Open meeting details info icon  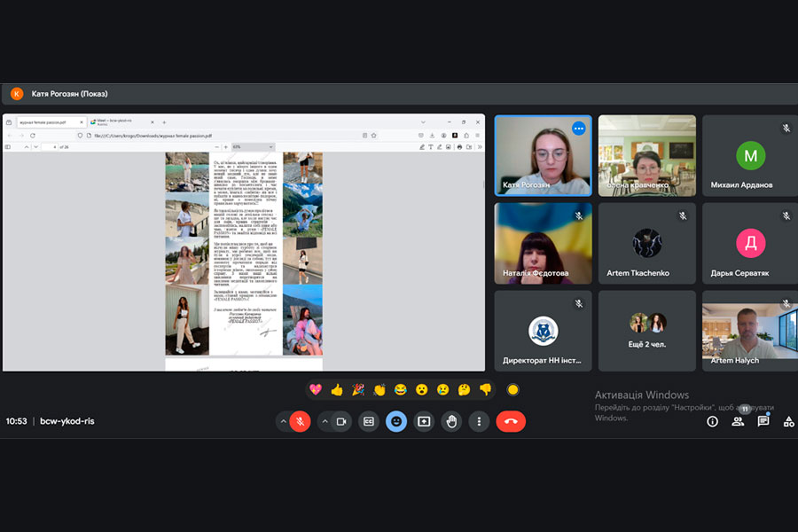(713, 421)
